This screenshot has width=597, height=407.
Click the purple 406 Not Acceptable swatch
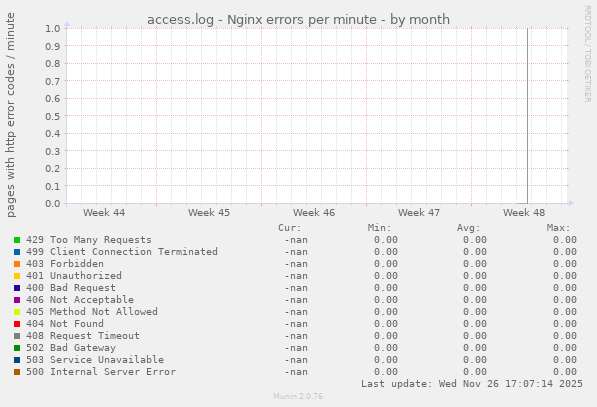17,300
